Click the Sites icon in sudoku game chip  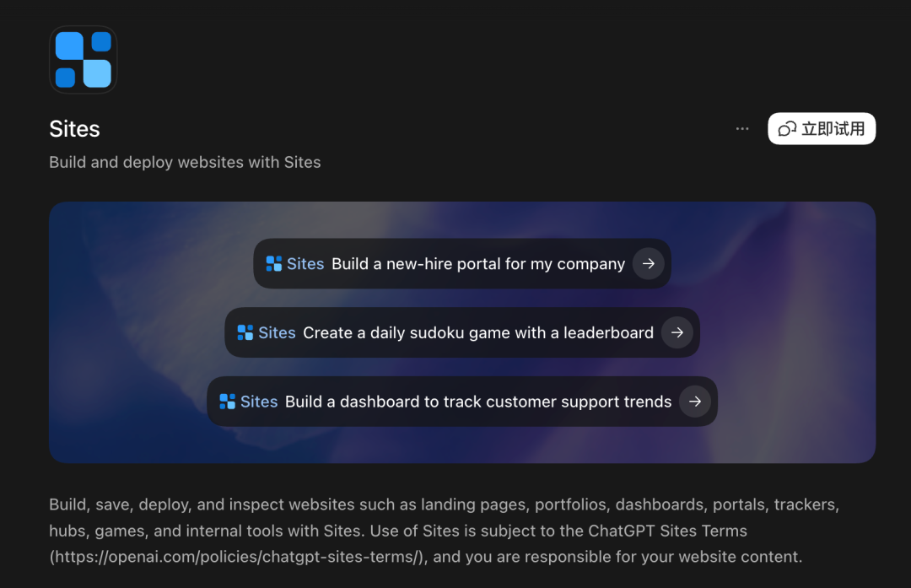245,332
